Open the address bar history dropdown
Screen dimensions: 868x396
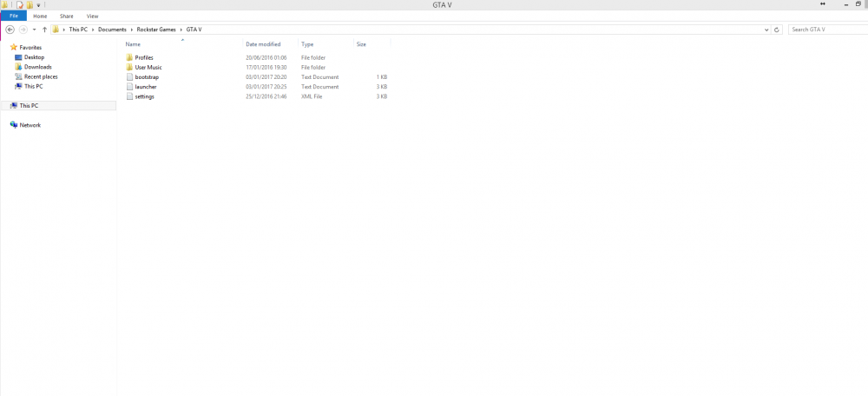[766, 30]
